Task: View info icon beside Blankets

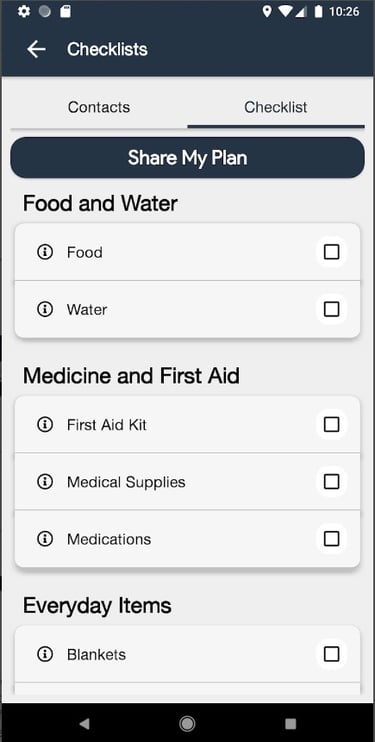Action: click(45, 654)
